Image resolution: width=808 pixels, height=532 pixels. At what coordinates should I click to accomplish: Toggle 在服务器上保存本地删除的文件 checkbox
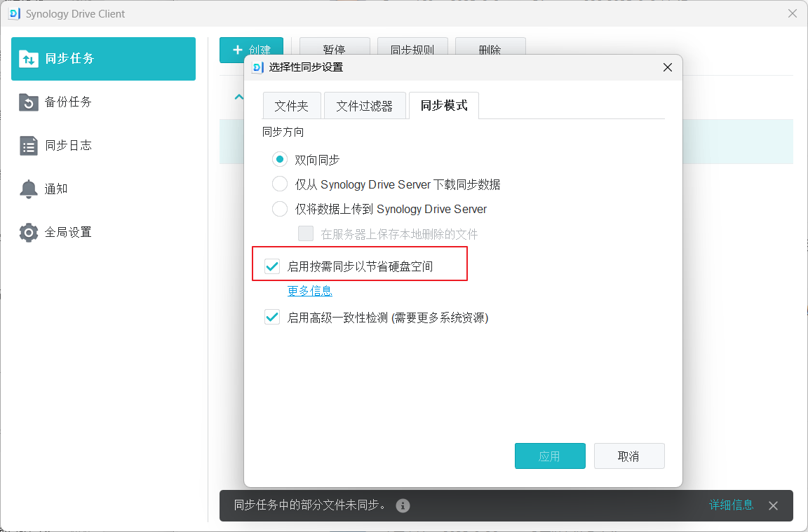306,234
